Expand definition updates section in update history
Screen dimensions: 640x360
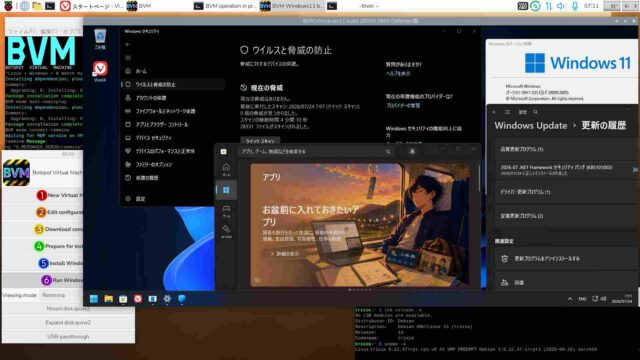pyautogui.click(x=565, y=216)
